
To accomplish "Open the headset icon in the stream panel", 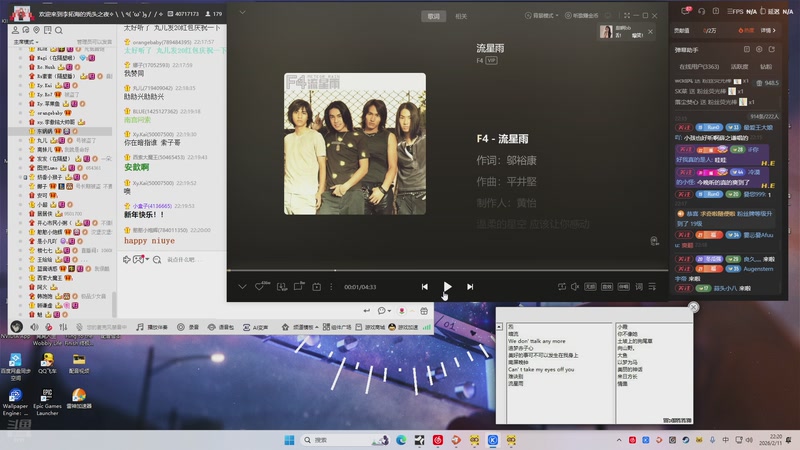I will tap(702, 11).
